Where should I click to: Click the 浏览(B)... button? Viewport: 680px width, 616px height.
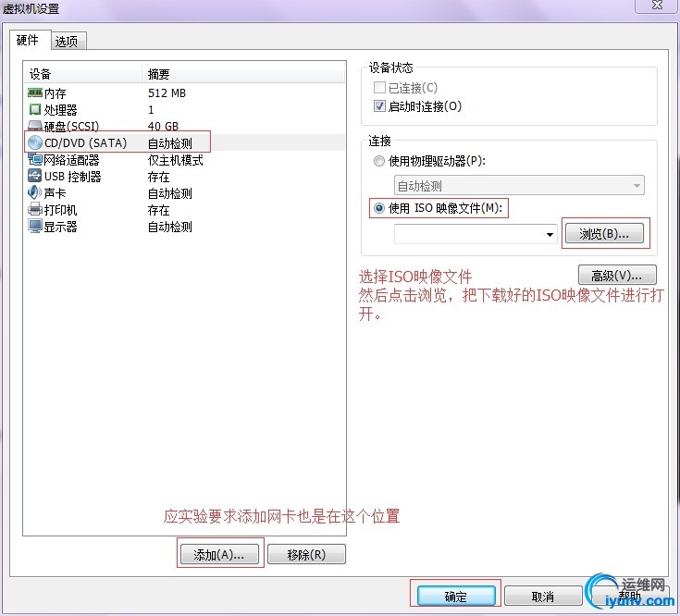(x=604, y=234)
